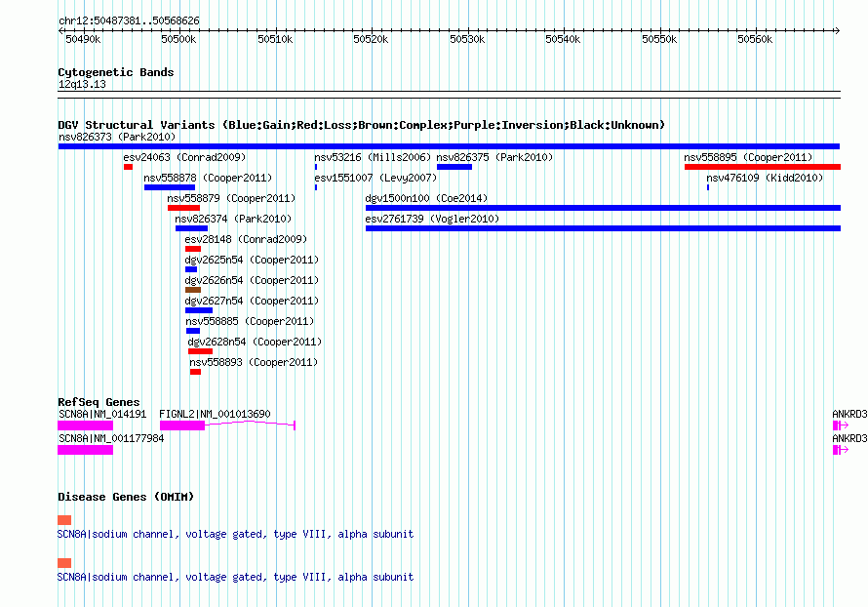
Task: Click the 50500k ruler position label
Action: [x=178, y=39]
